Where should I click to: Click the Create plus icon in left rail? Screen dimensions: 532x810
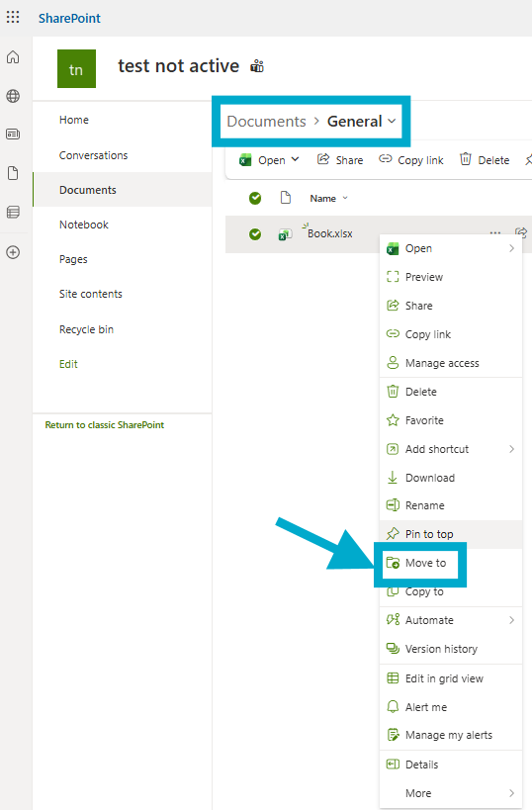click(13, 252)
